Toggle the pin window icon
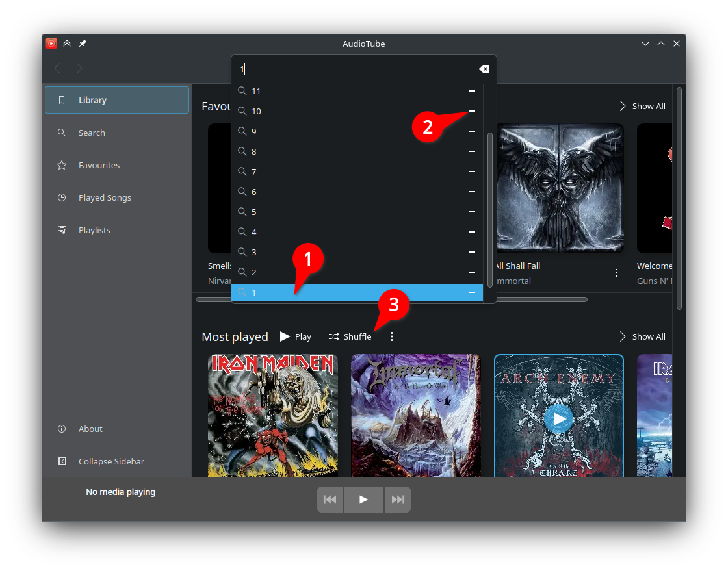 (83, 44)
